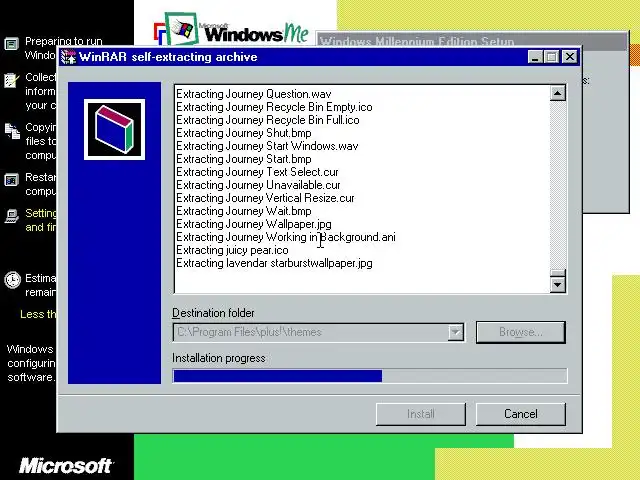Minimize the WinRAR self-extracting window
The image size is (640, 480).
pos(535,57)
